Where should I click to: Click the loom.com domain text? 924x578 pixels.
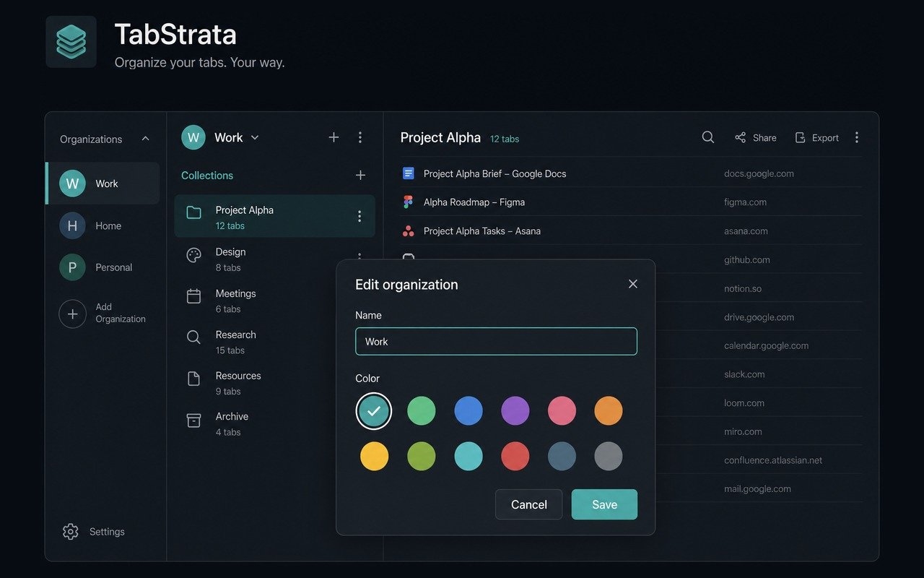pos(744,403)
